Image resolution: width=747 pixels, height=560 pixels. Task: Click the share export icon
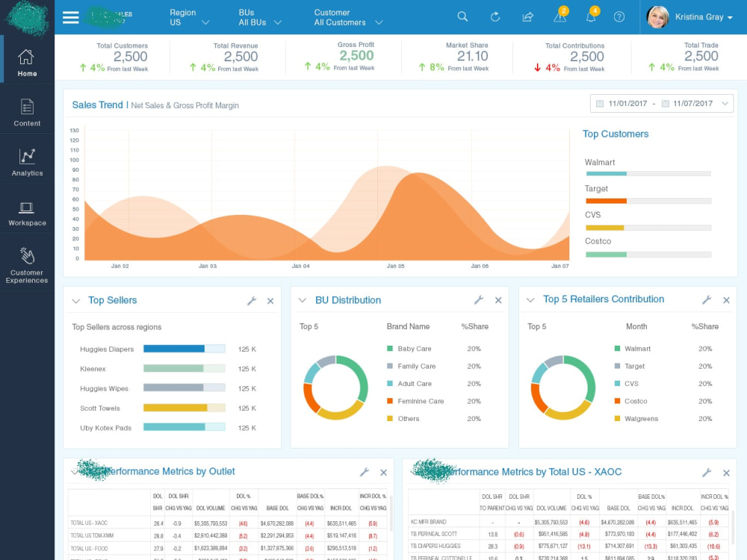(527, 17)
